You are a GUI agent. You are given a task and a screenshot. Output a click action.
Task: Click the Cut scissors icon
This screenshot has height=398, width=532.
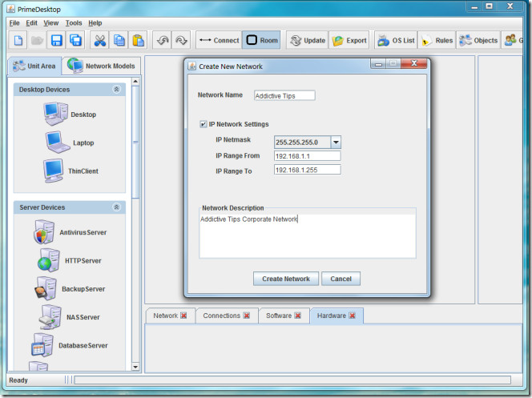pos(100,40)
